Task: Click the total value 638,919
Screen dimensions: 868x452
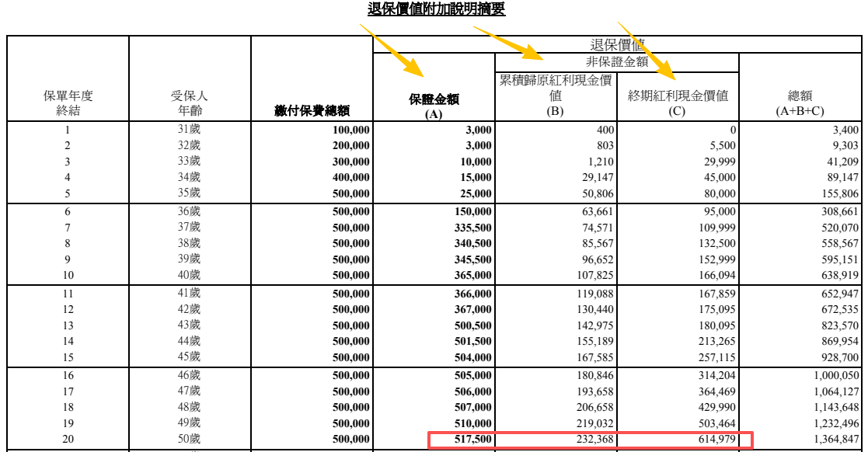Action: click(x=840, y=275)
